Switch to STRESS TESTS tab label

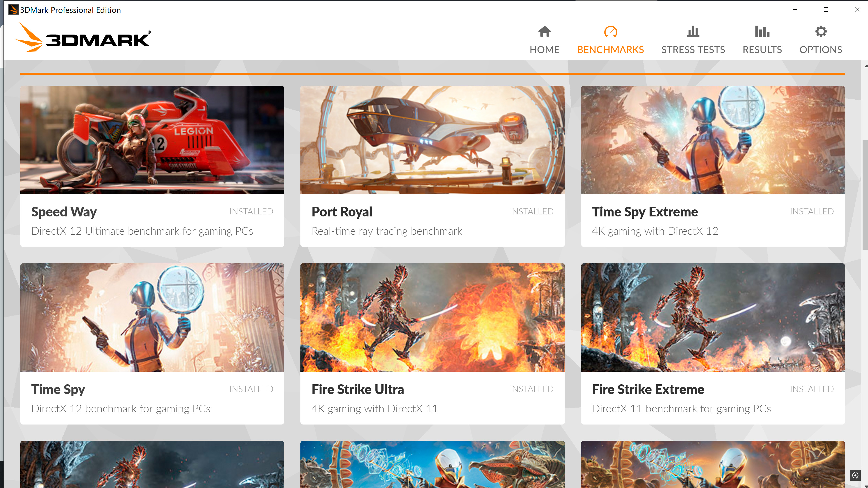(x=693, y=50)
